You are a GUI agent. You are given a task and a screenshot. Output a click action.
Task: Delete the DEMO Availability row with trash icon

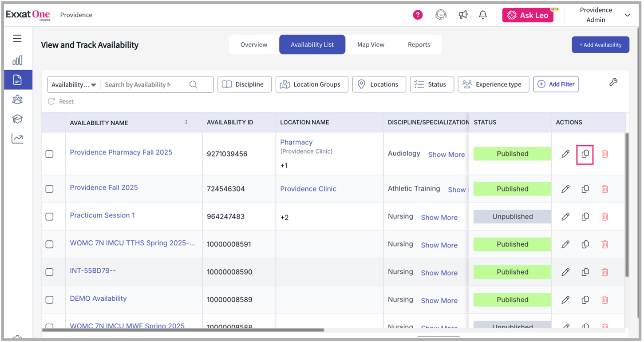[604, 300]
